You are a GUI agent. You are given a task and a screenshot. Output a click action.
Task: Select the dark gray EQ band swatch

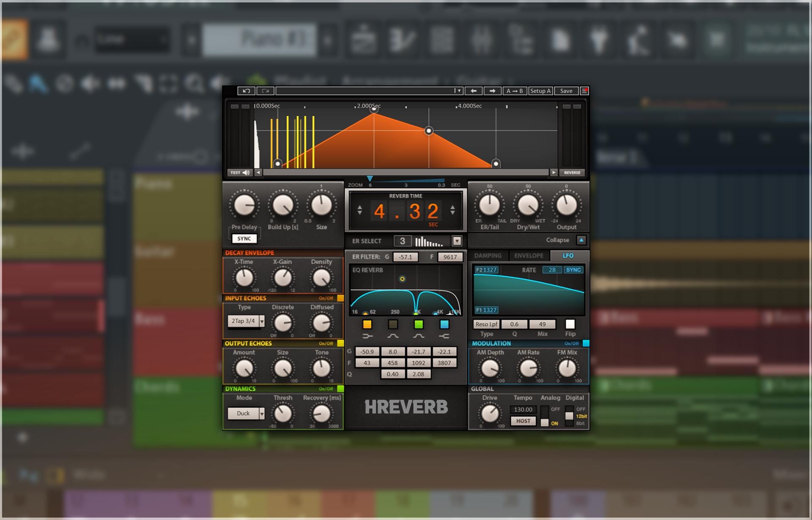393,324
